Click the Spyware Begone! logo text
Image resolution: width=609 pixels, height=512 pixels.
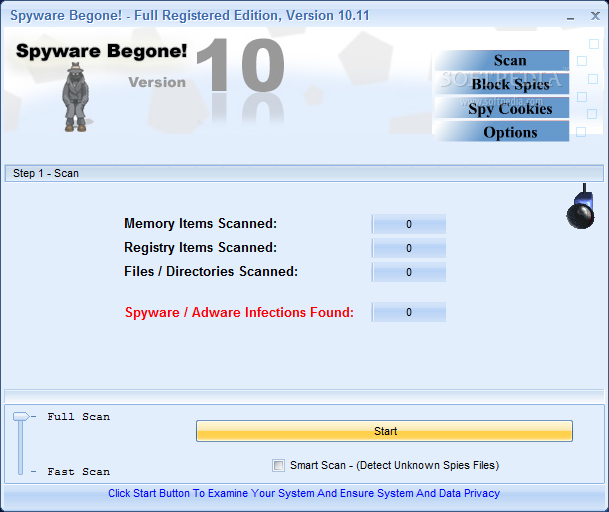pos(101,51)
